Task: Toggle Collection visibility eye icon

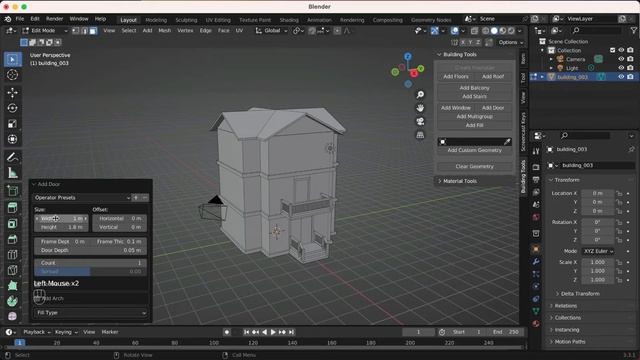Action: [x=621, y=50]
